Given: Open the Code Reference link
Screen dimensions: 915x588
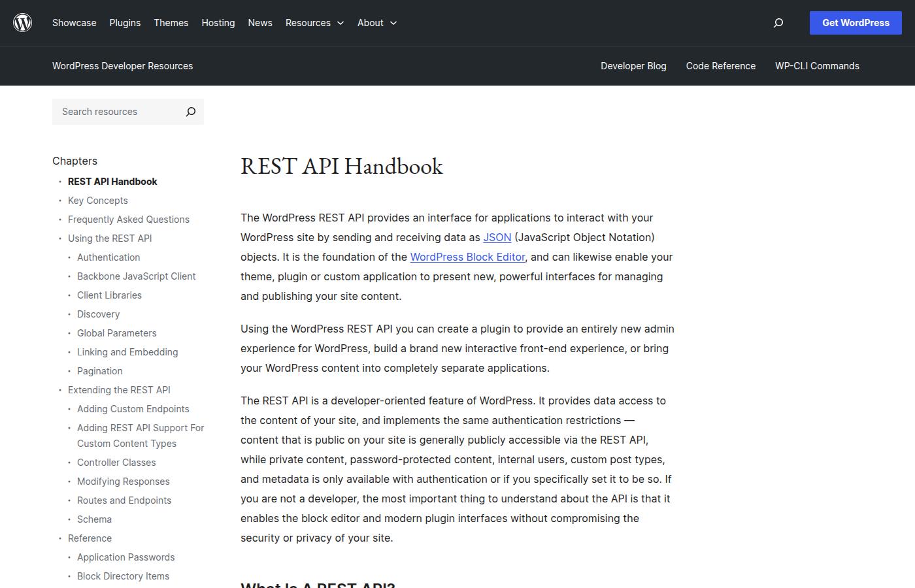Looking at the screenshot, I should click(x=721, y=66).
